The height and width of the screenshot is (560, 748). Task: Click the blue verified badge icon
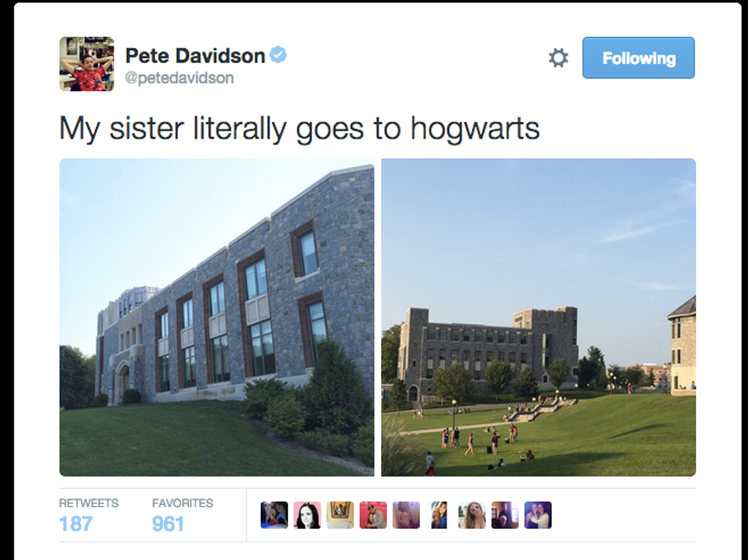click(x=278, y=55)
